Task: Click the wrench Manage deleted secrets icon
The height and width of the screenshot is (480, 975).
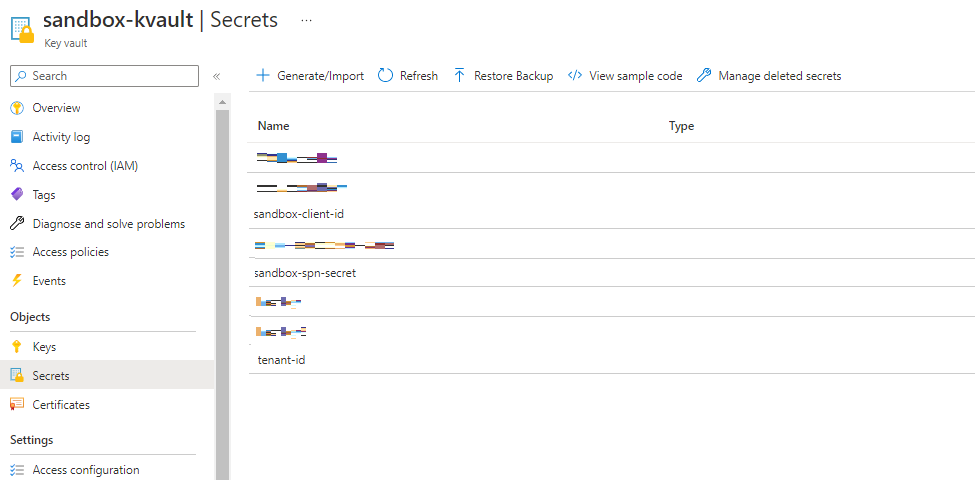Action: [x=704, y=76]
